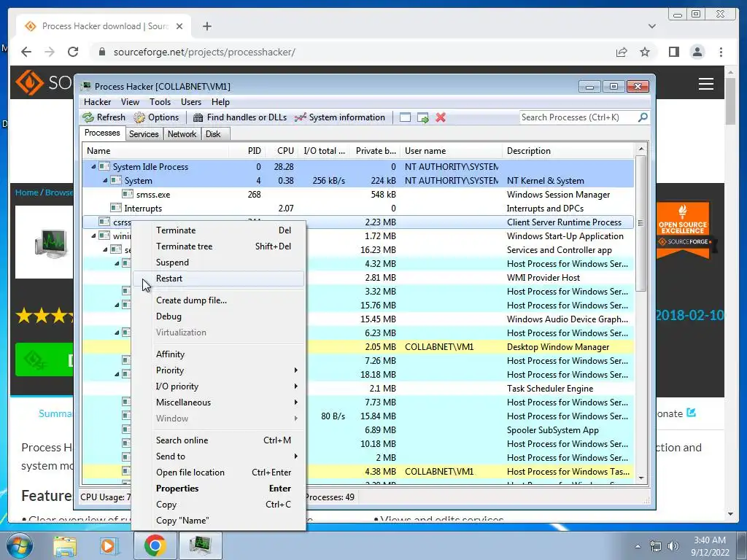
Task: Collapse System Idle Process tree
Action: (x=93, y=167)
